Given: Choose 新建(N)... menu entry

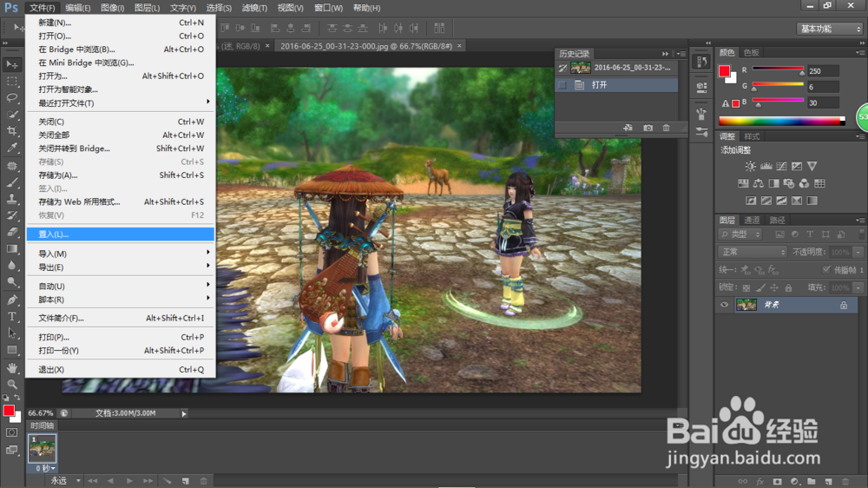Looking at the screenshot, I should (x=120, y=23).
